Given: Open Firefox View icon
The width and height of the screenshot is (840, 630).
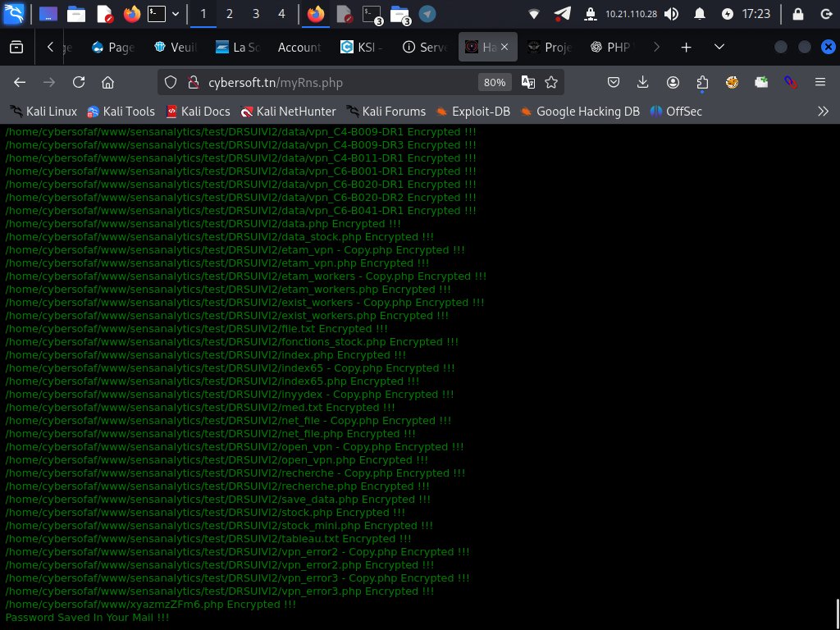Looking at the screenshot, I should click(x=16, y=47).
